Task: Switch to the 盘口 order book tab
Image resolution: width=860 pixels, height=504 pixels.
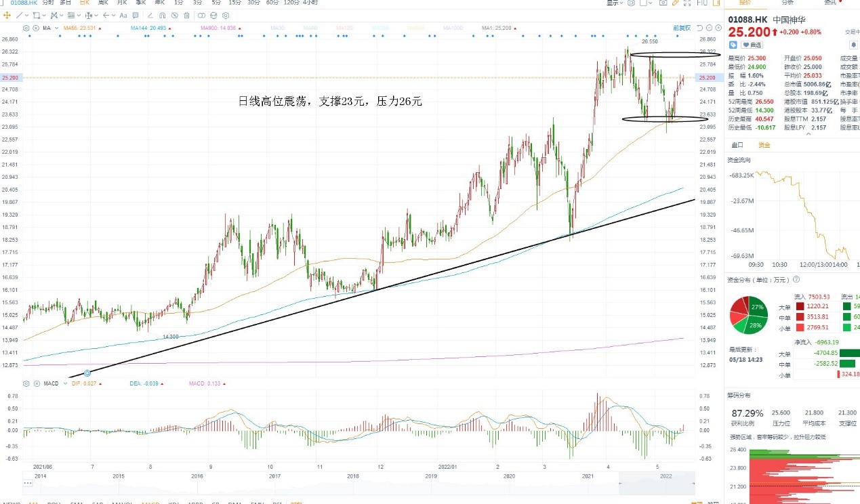Action: click(737, 144)
